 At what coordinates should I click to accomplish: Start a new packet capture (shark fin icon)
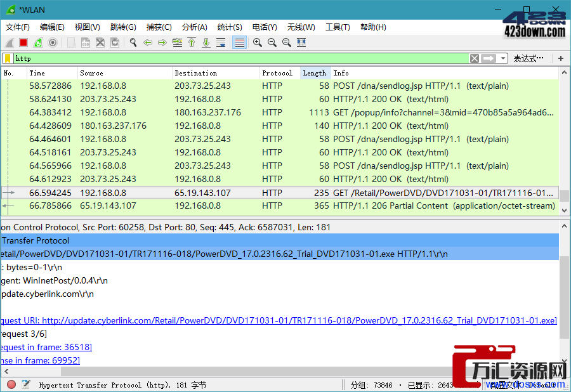[10, 42]
